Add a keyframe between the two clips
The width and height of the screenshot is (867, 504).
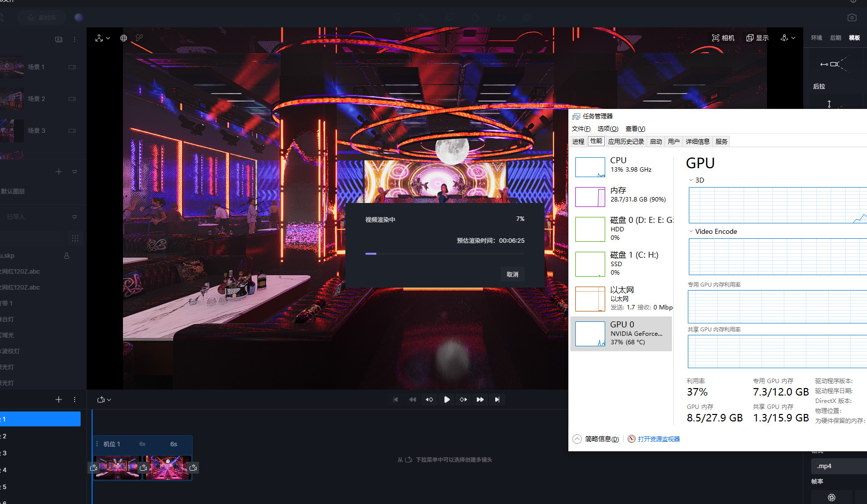click(143, 468)
